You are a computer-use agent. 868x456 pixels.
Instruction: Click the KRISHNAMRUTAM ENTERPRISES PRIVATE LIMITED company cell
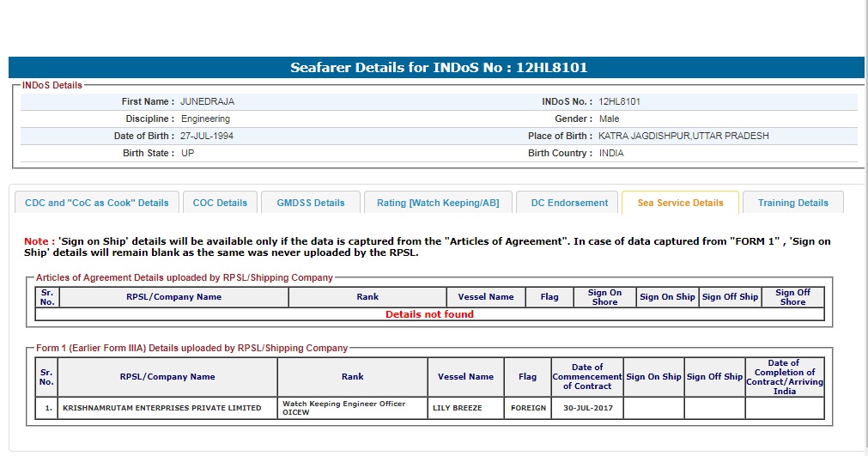pos(161,408)
